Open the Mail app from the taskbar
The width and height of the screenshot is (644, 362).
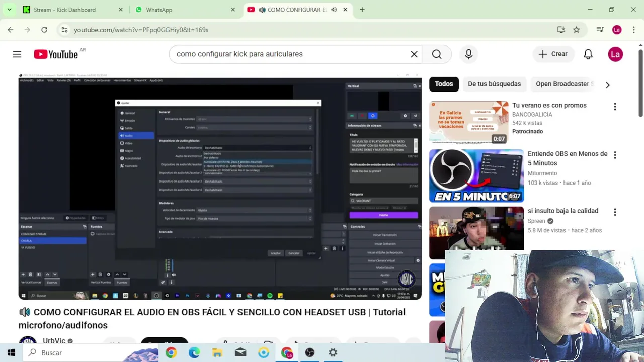tap(240, 353)
